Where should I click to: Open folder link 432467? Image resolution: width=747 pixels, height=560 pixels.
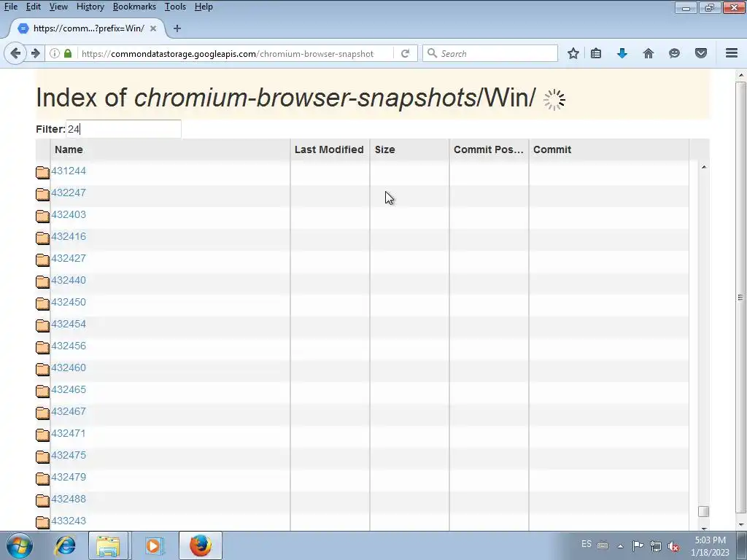coord(69,412)
